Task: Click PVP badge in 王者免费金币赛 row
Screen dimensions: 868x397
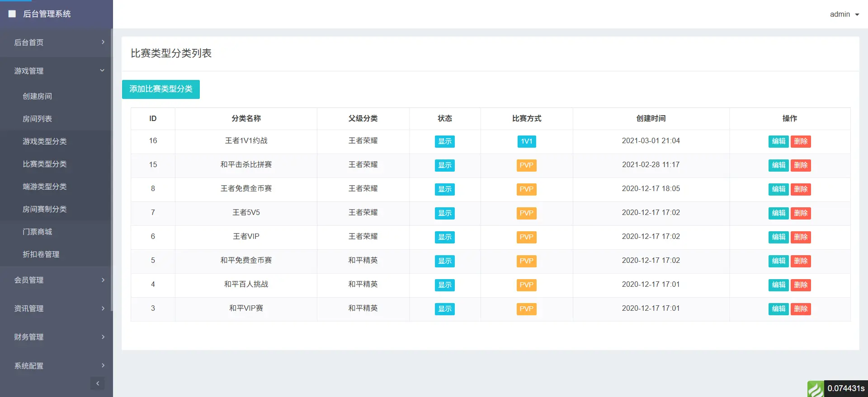Action: point(527,189)
